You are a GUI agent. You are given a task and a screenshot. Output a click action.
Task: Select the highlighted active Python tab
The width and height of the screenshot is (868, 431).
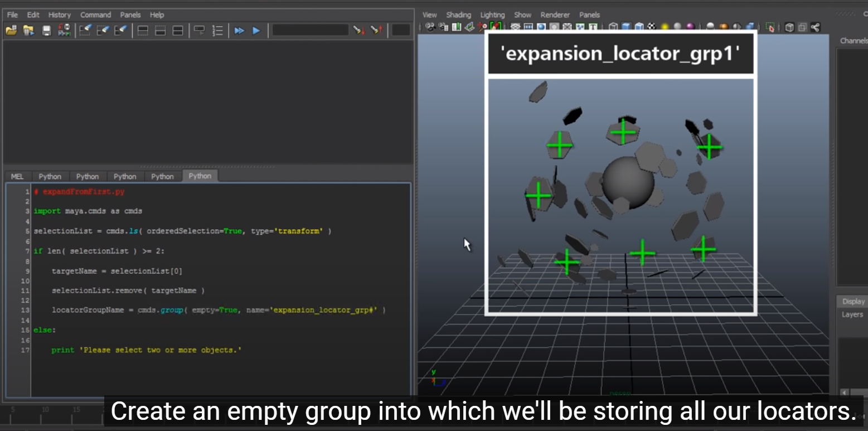click(200, 176)
